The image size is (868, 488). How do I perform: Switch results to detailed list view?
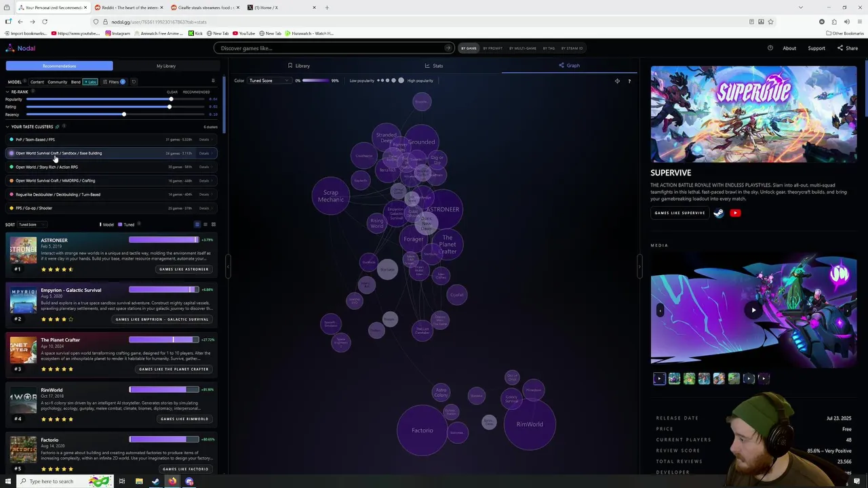point(197,224)
